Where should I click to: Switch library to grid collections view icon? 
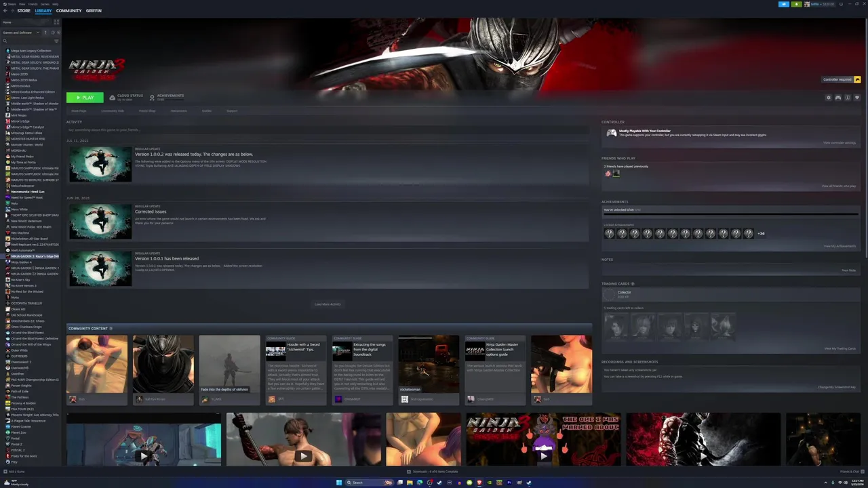click(57, 22)
